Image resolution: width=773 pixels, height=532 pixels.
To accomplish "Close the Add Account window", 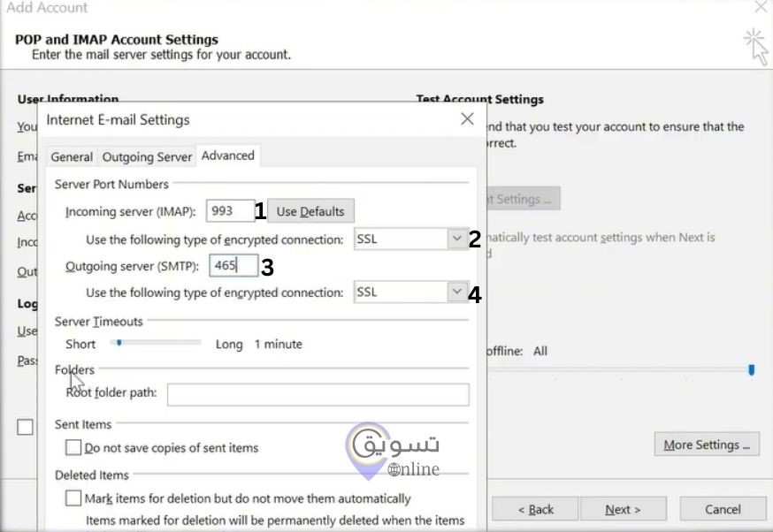I will tap(762, 6).
